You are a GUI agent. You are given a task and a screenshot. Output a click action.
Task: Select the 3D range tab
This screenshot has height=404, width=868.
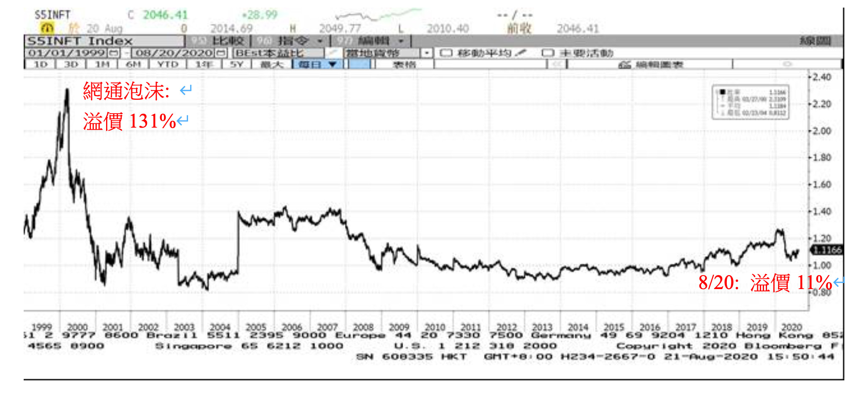(x=71, y=64)
